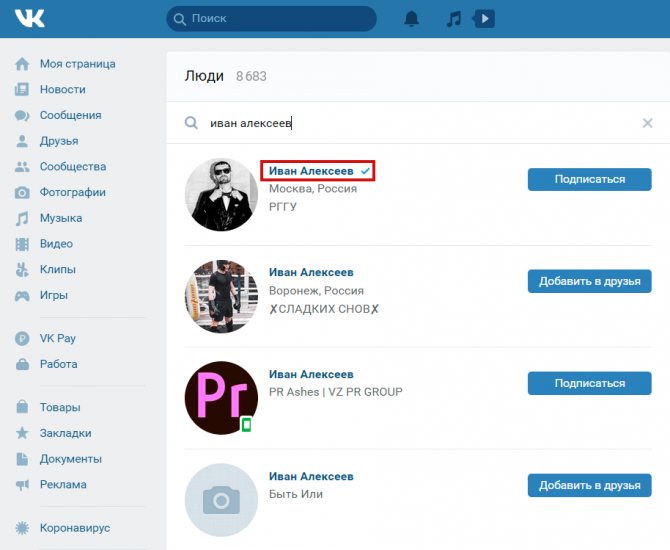Image resolution: width=670 pixels, height=550 pixels.
Task: Open Сообщения from the left menu
Action: click(x=70, y=115)
